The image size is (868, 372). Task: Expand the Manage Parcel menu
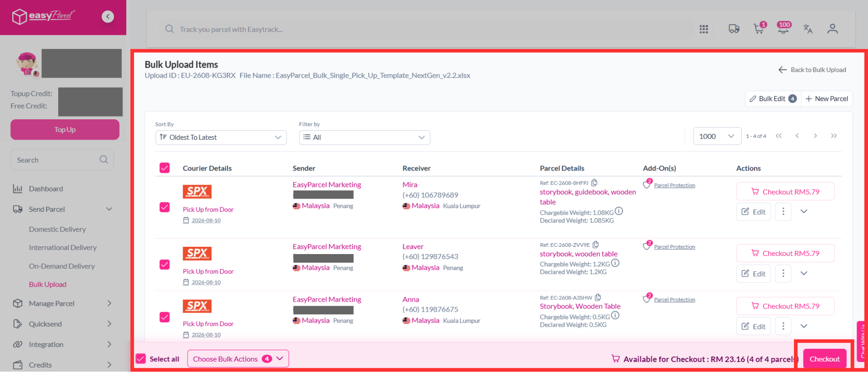[x=109, y=303]
